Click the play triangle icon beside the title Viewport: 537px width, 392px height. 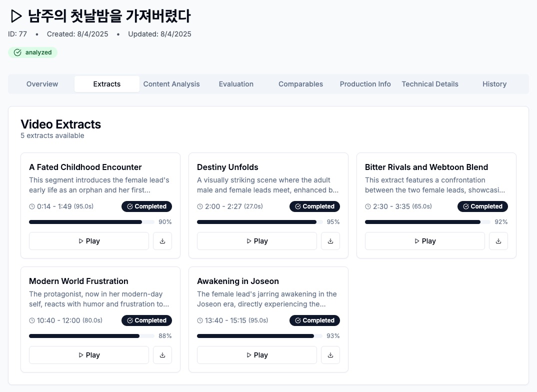click(16, 16)
